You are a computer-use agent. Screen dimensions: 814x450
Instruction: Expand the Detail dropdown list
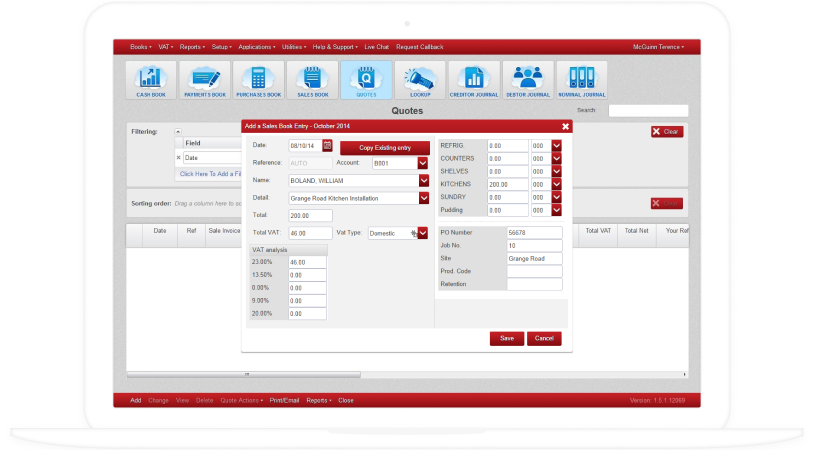[x=424, y=198]
